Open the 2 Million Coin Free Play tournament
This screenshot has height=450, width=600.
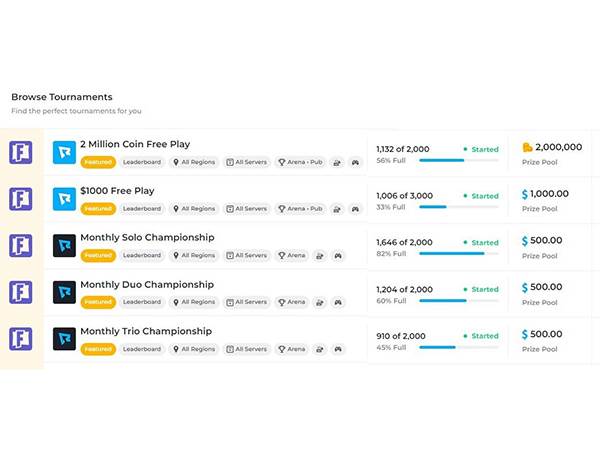[135, 144]
